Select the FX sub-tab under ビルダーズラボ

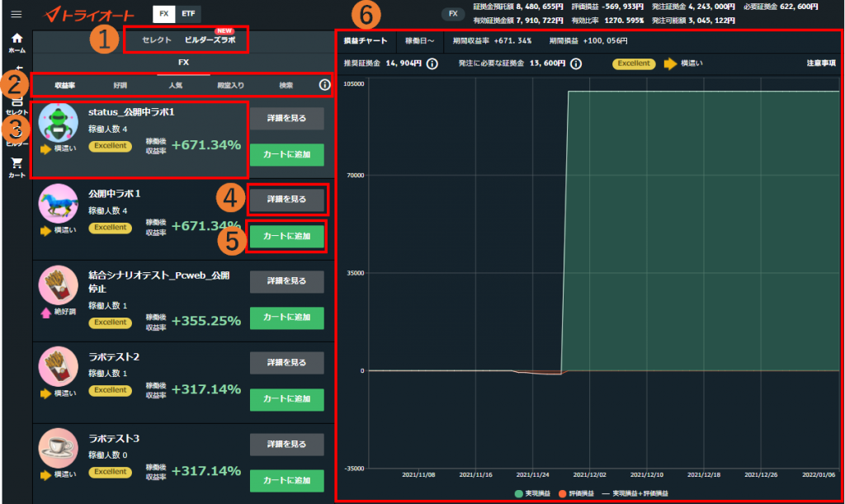[x=184, y=63]
